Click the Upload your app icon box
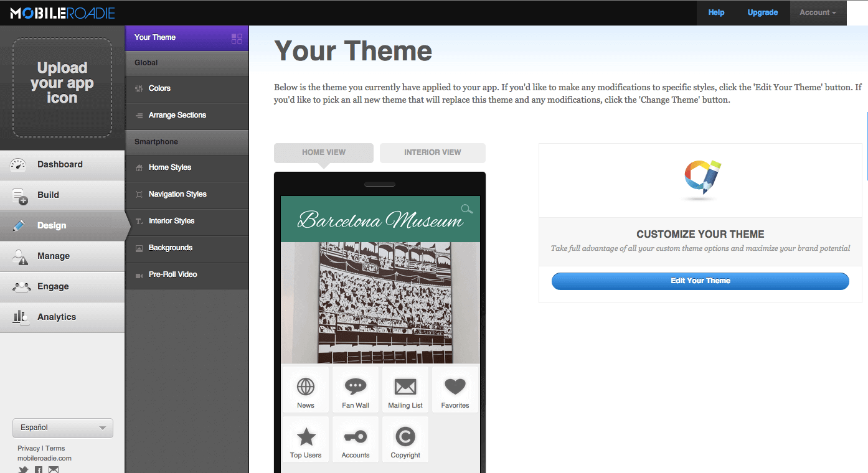868x473 pixels. pyautogui.click(x=62, y=88)
